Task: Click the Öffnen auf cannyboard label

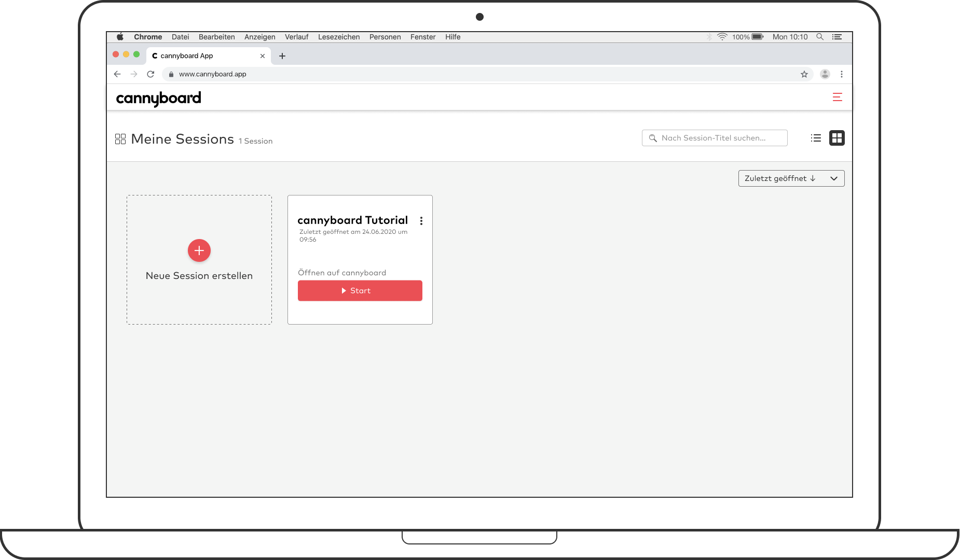Action: coord(342,273)
